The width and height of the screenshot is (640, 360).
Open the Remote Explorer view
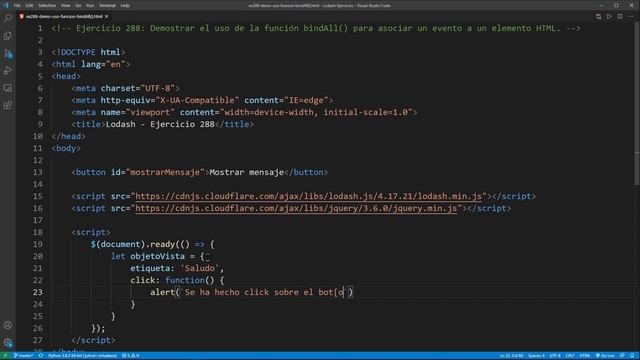(8, 88)
